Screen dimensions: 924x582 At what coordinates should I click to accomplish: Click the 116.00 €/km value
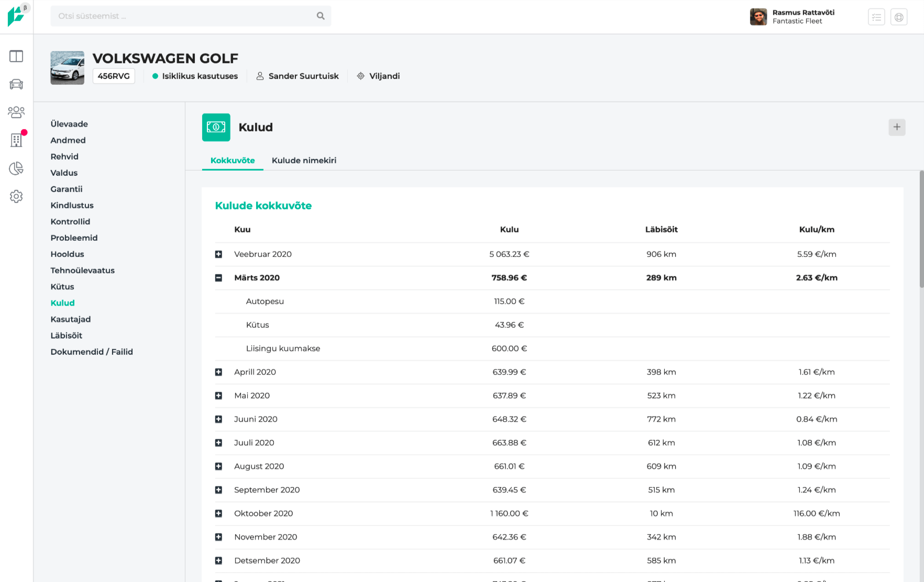pyautogui.click(x=817, y=513)
